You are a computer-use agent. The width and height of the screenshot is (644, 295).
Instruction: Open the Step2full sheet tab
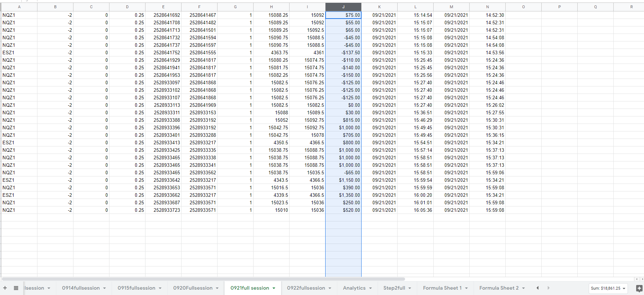394,288
